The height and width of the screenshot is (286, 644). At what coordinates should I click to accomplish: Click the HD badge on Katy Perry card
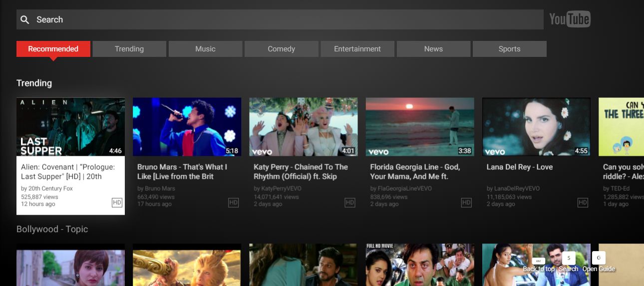350,202
